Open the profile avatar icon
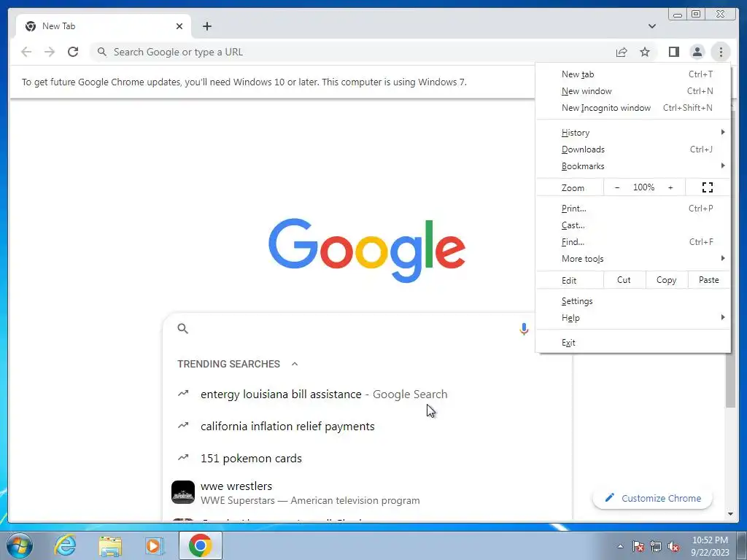 (x=697, y=52)
